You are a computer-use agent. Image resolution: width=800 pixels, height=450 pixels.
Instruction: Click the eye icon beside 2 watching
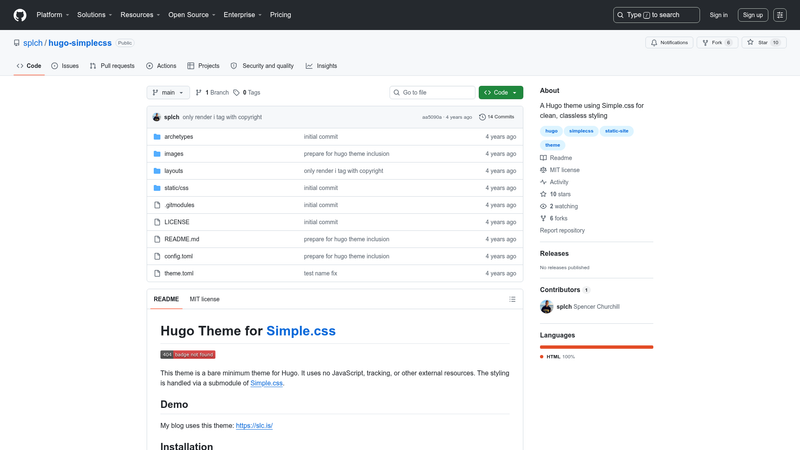pos(543,206)
